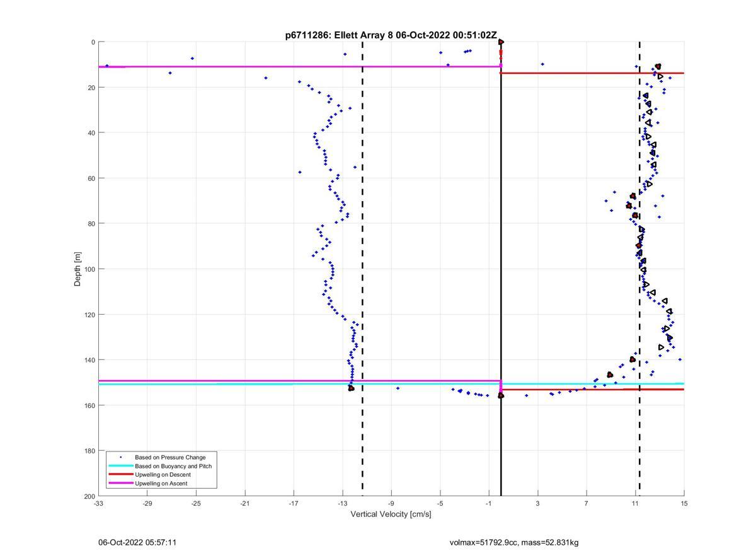The image size is (756, 558).
Task: Select the 'Depth [m]' y-axis label
Action: (78, 269)
